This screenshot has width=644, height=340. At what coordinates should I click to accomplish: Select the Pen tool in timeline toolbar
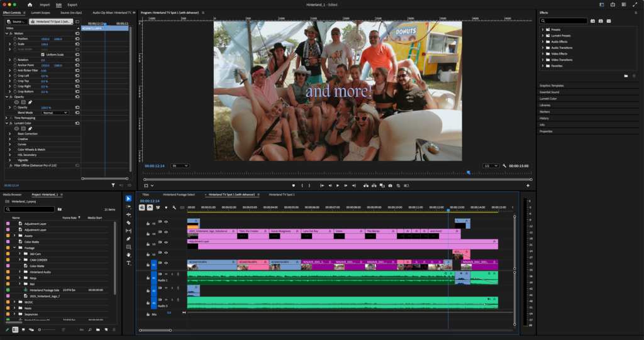coord(128,239)
